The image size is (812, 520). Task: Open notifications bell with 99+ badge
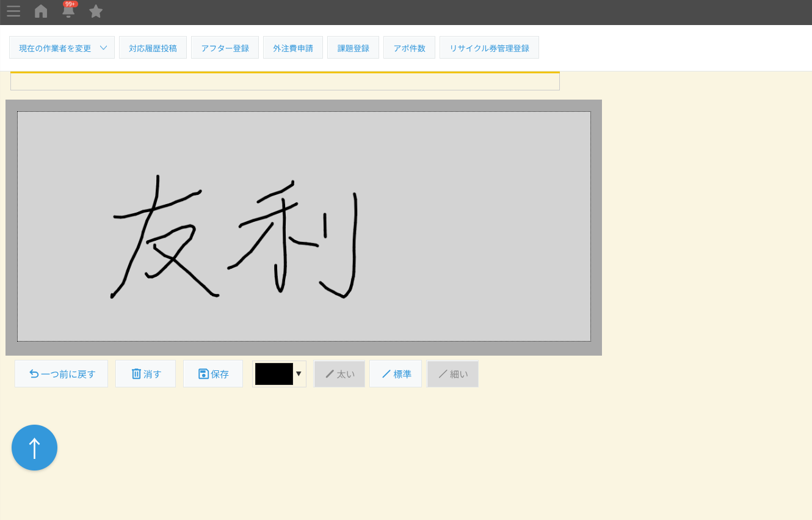[x=68, y=11]
